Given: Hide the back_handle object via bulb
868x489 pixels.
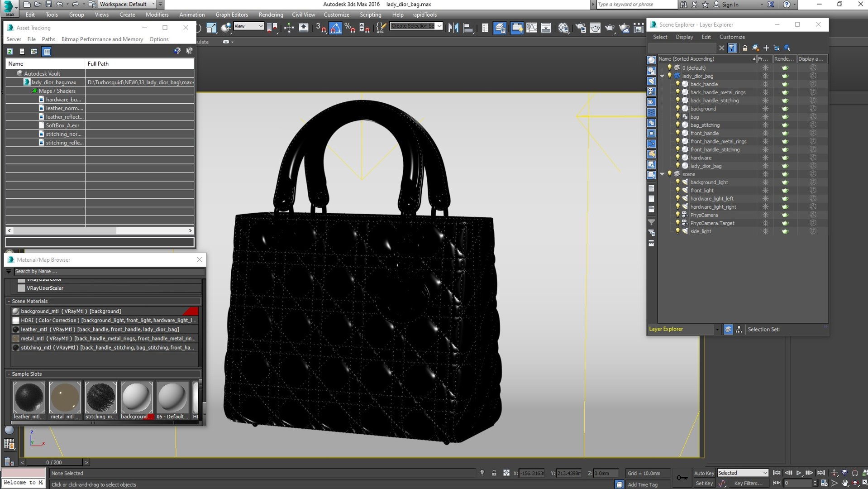Looking at the screenshot, I should click(x=677, y=84).
